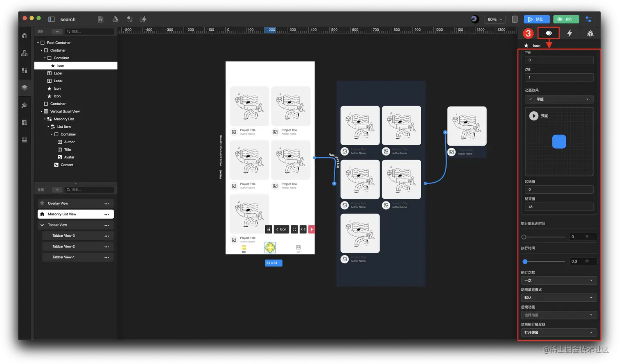Click the code brackets icon on canvas toolbar
619x364 pixels.
(x=303, y=229)
